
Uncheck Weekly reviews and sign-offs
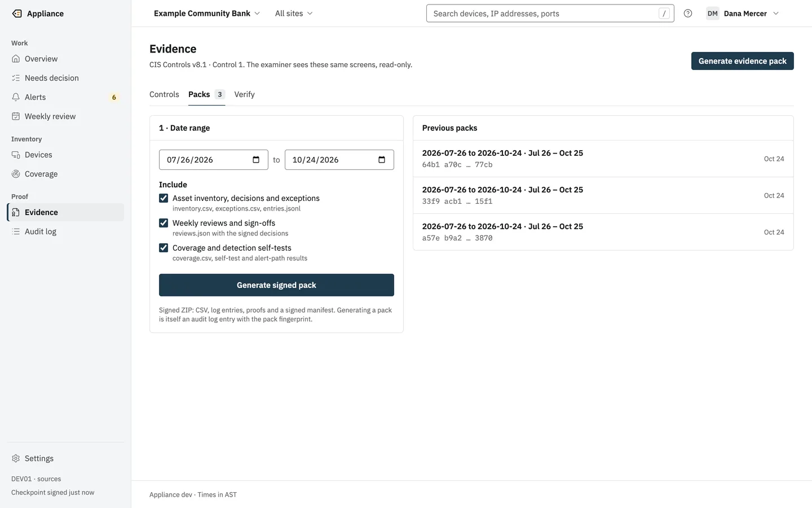(x=164, y=223)
